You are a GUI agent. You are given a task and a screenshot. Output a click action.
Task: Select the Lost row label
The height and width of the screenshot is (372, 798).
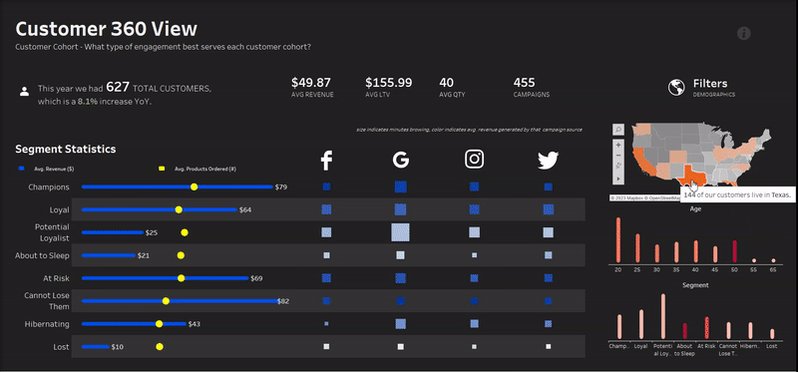pos(61,347)
